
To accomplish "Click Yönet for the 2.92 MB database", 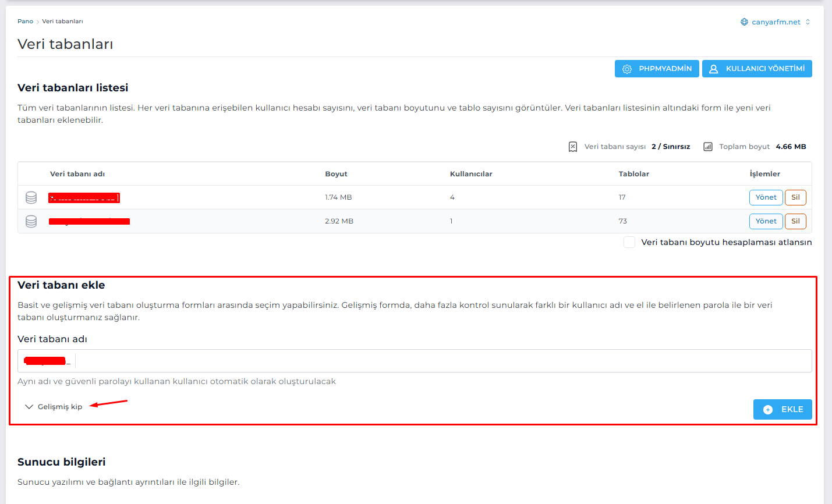I will click(x=766, y=221).
